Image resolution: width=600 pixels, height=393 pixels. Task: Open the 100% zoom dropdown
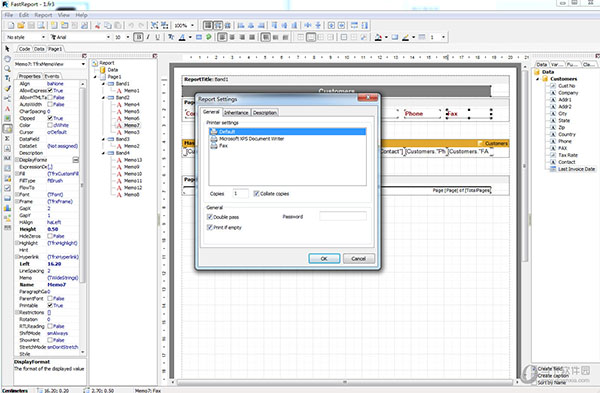tap(192, 25)
